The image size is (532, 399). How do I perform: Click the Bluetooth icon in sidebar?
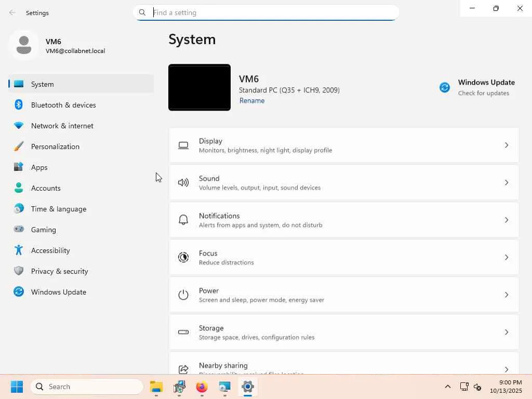[x=19, y=104]
